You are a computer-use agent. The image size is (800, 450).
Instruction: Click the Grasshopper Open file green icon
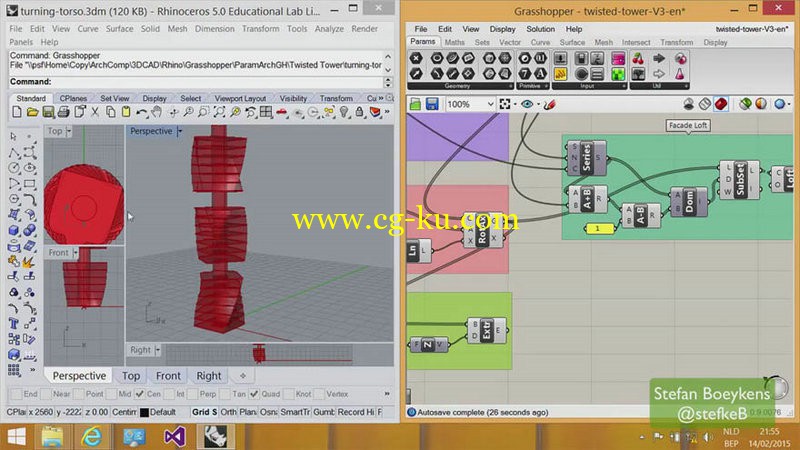coord(415,104)
